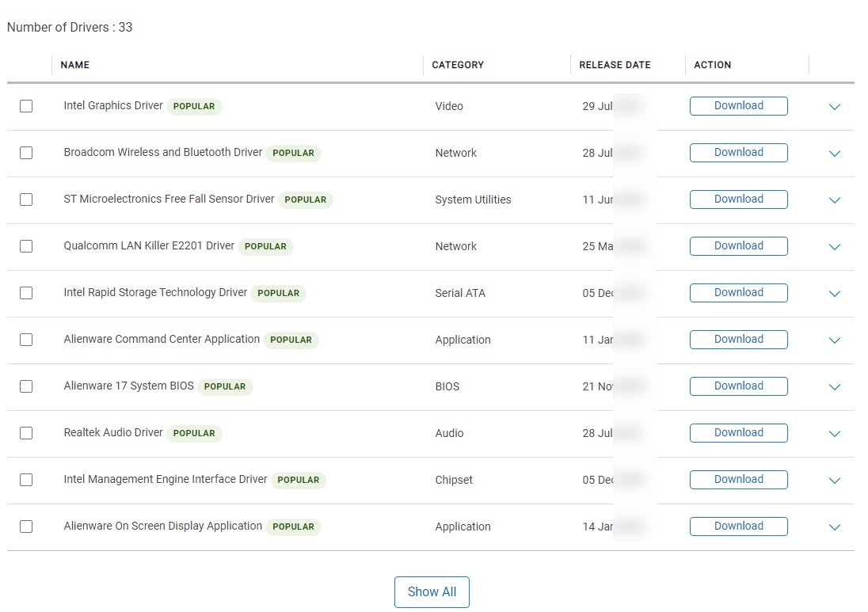This screenshot has width=868, height=612.
Task: Click the BIOS category cell
Action: tap(447, 387)
